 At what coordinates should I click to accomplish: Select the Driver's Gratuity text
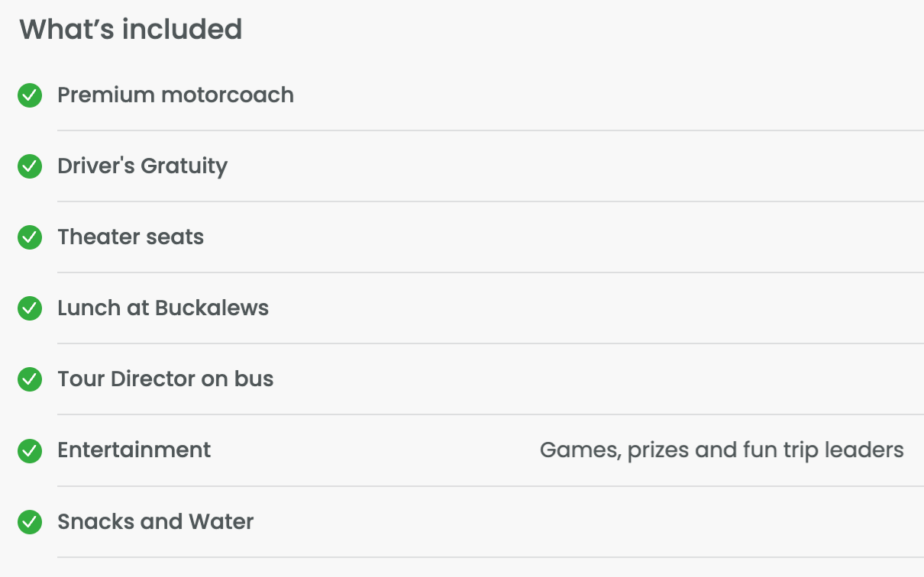142,166
